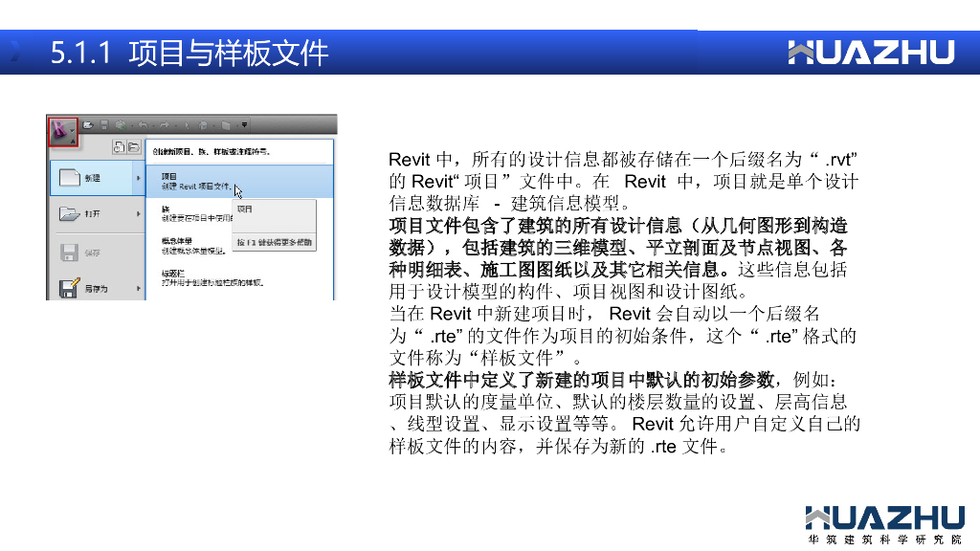
Task: Show recent documents icon in application menu
Action: coord(119,146)
